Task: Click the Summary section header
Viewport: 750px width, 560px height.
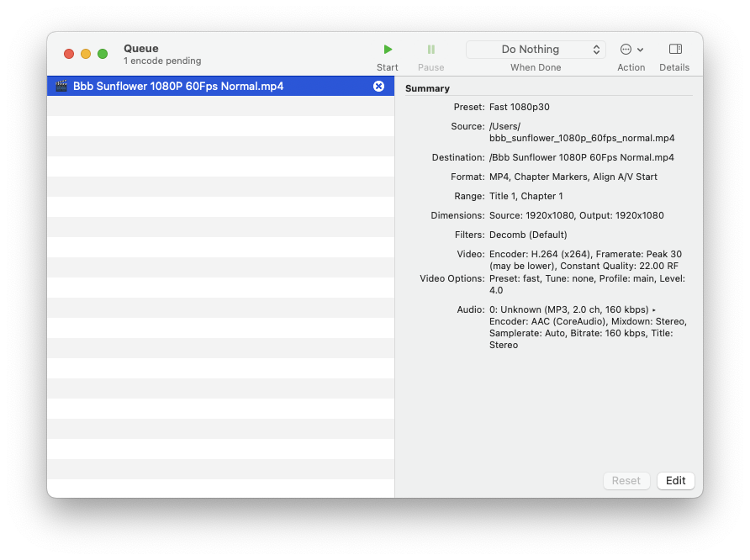Action: click(x=427, y=88)
